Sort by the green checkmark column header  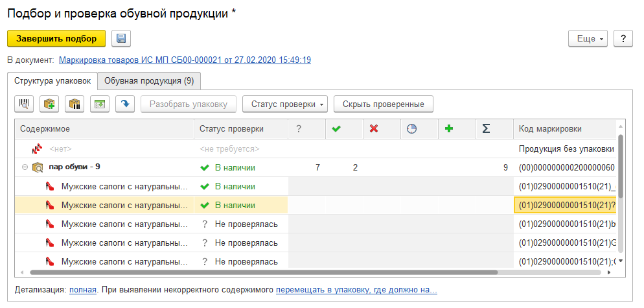[x=336, y=129]
